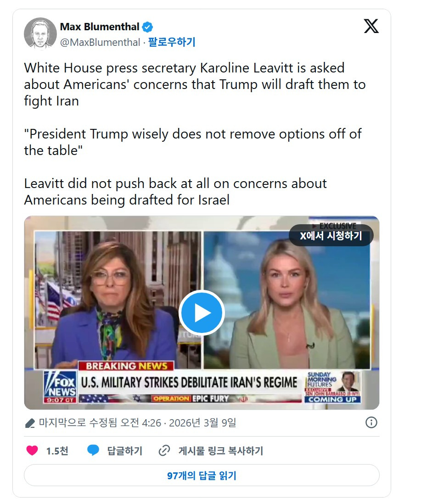Play the embedded Fox News video
The height and width of the screenshot is (504, 421).
click(202, 313)
